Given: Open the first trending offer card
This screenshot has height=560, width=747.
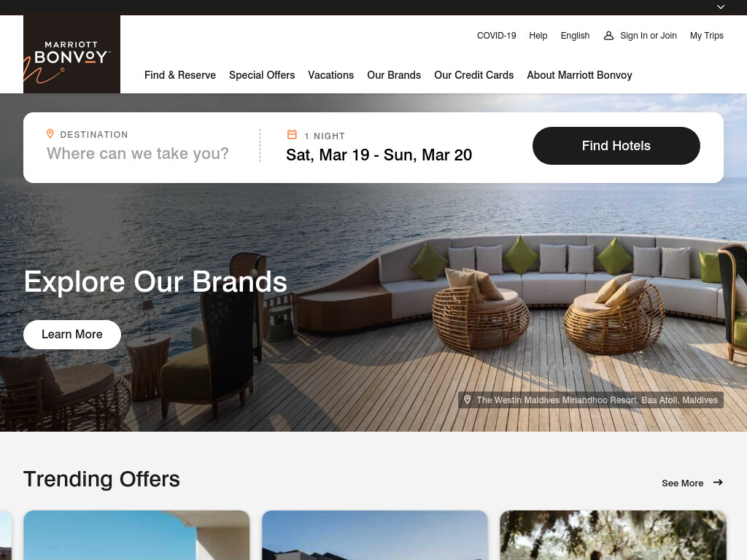Looking at the screenshot, I should click(136, 535).
